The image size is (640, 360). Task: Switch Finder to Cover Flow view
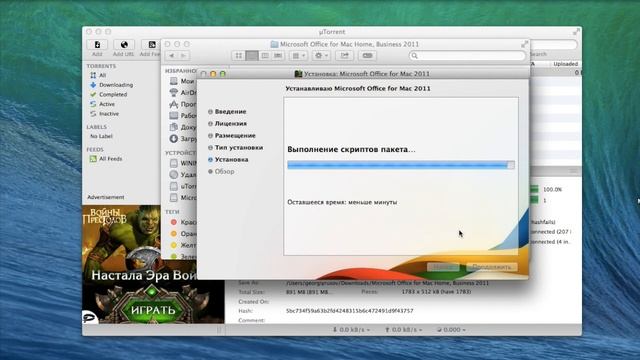(278, 56)
